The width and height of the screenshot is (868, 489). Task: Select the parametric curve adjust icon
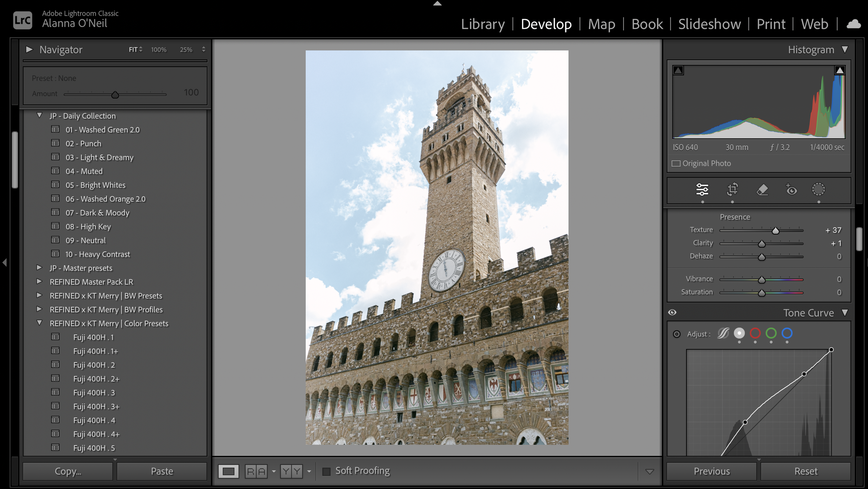[723, 333]
